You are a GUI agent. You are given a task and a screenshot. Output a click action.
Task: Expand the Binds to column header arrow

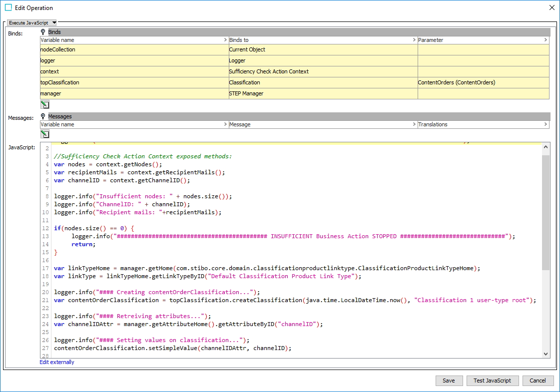click(414, 40)
